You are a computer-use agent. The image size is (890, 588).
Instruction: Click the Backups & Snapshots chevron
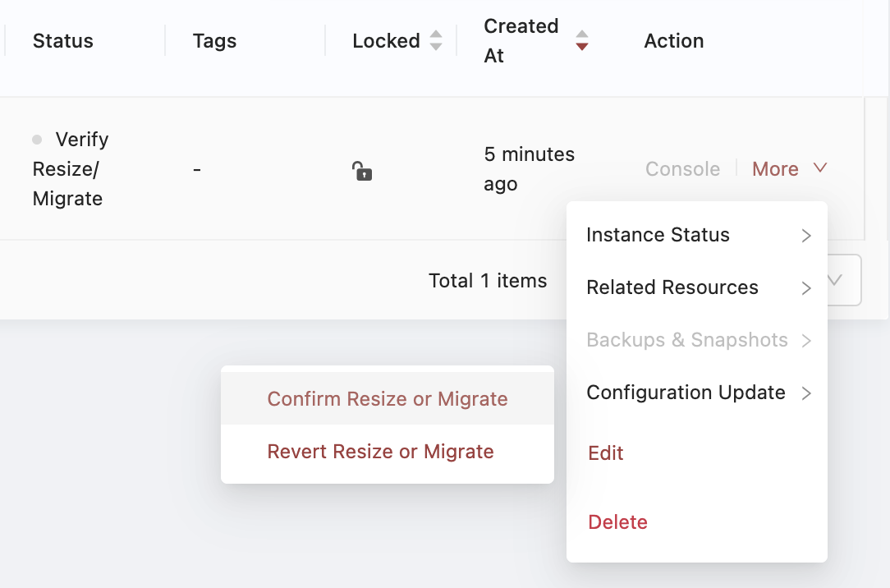[x=806, y=341]
